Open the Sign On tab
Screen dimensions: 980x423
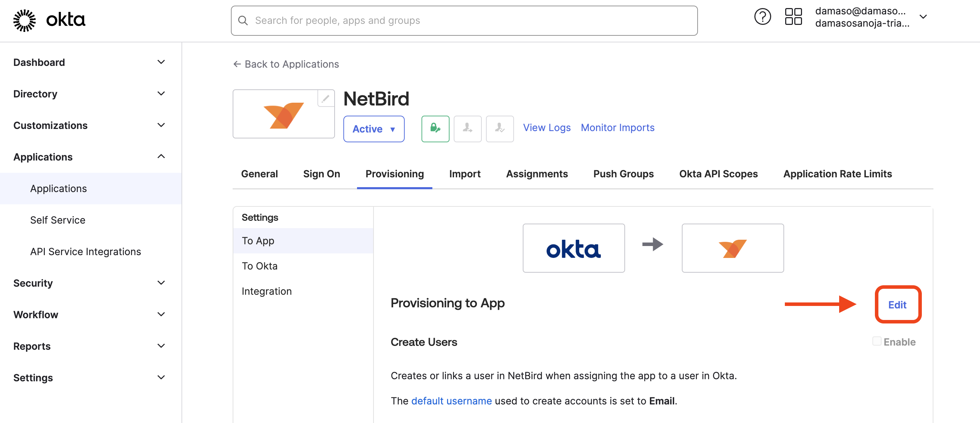[x=321, y=173]
